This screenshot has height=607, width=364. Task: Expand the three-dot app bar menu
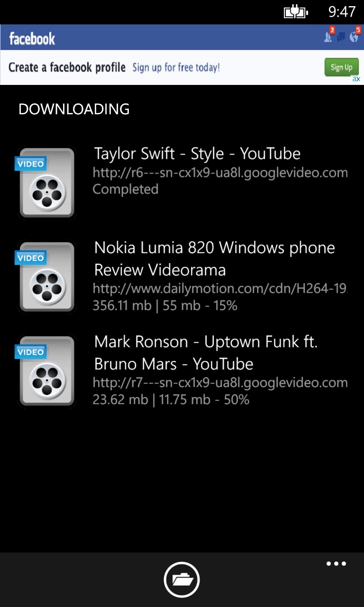pyautogui.click(x=336, y=564)
